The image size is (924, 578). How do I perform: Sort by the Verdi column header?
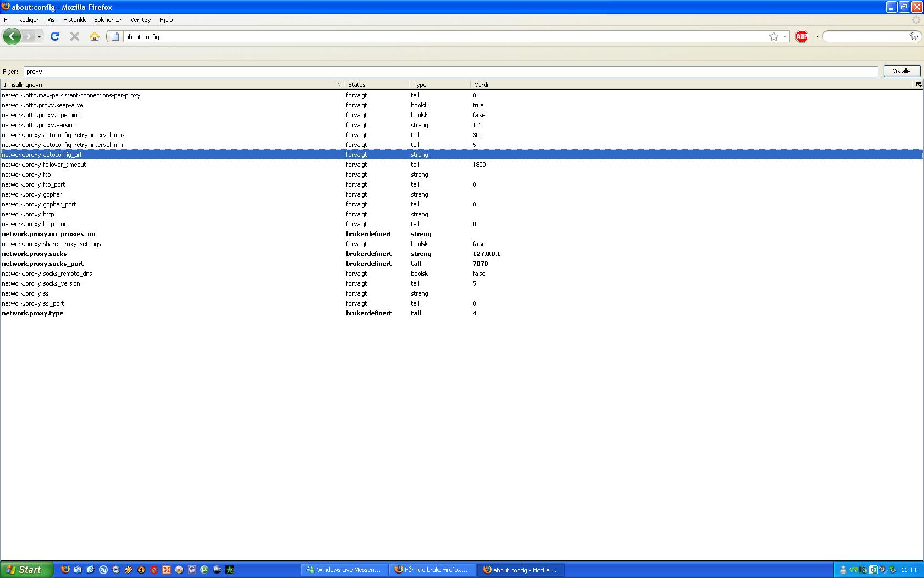692,84
